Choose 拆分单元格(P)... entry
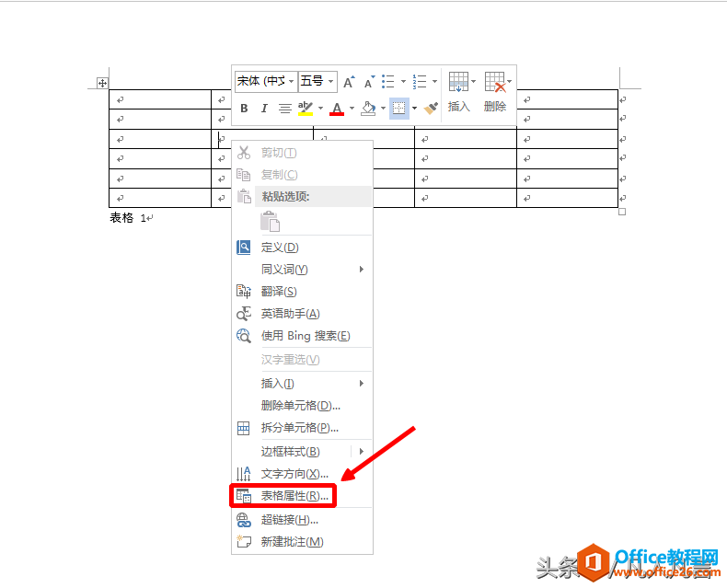Image resolution: width=727 pixels, height=588 pixels. coord(302,428)
